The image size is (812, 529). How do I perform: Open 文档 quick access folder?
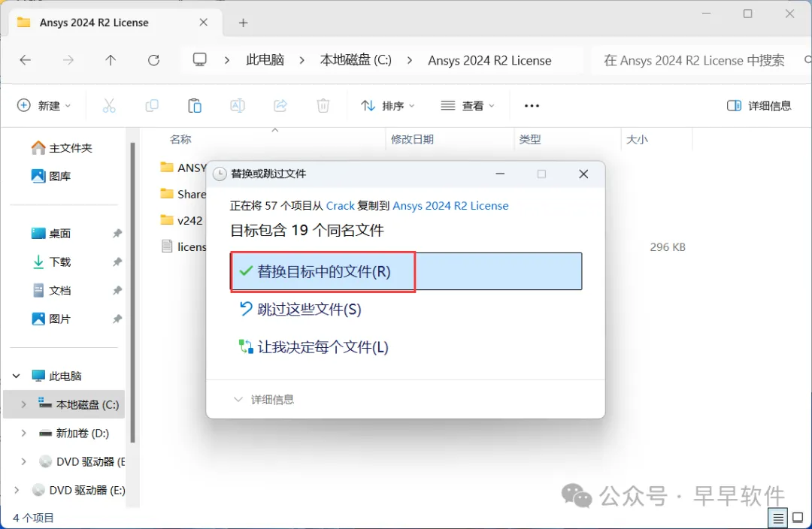(x=51, y=290)
